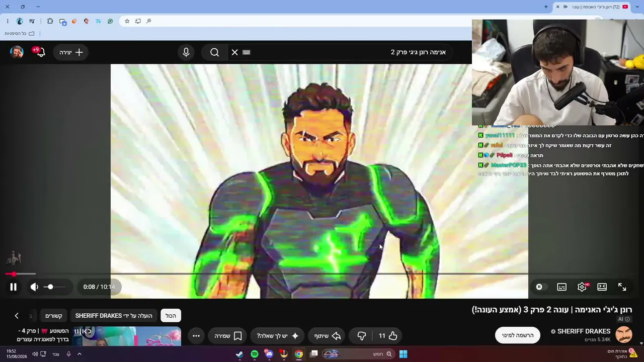This screenshot has width=644, height=362.
Task: Open the suggested video thumbnail below chips
Action: [127, 336]
